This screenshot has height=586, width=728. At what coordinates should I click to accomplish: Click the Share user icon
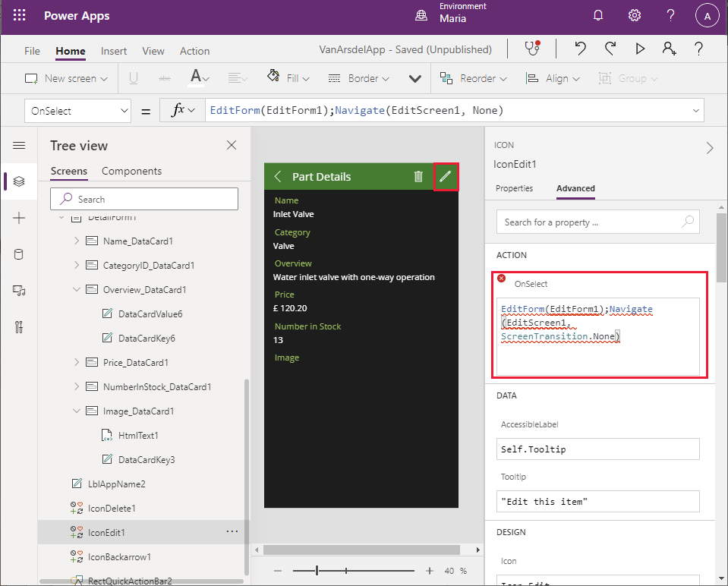tap(669, 49)
